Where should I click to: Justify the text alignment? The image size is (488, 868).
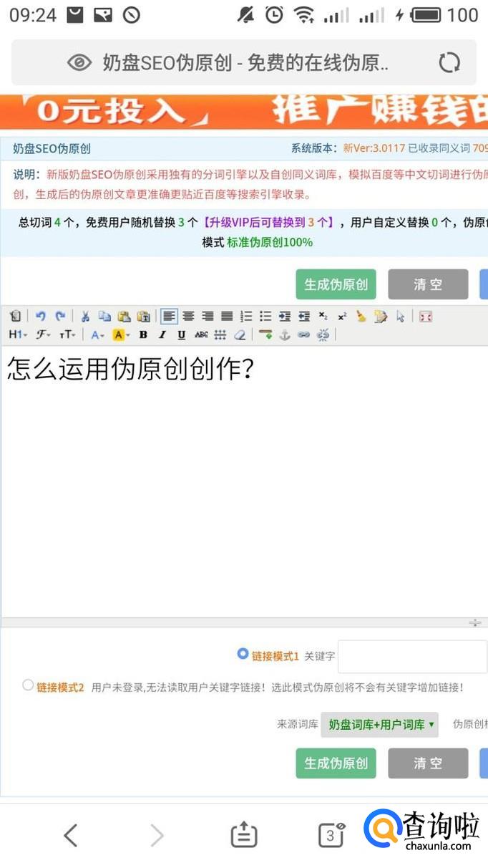click(227, 316)
